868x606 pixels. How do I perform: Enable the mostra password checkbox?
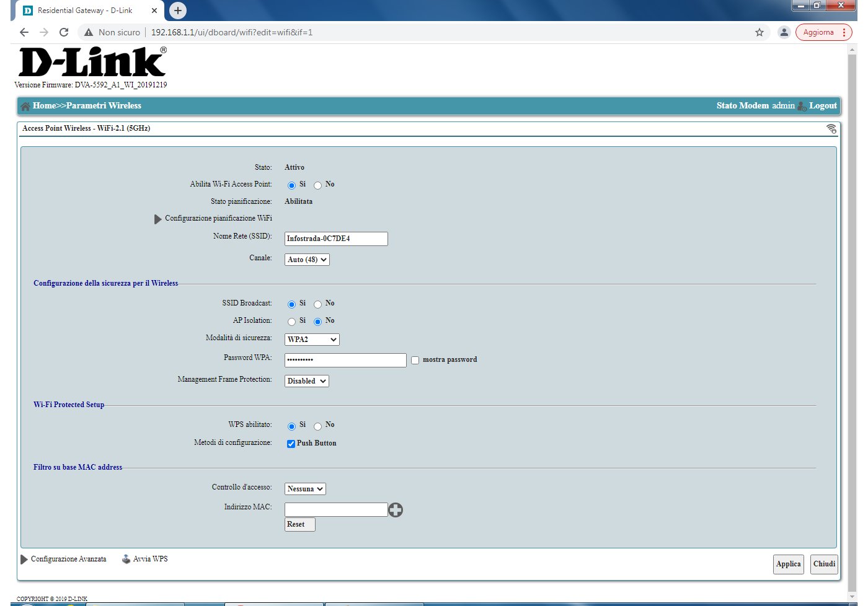click(x=415, y=360)
